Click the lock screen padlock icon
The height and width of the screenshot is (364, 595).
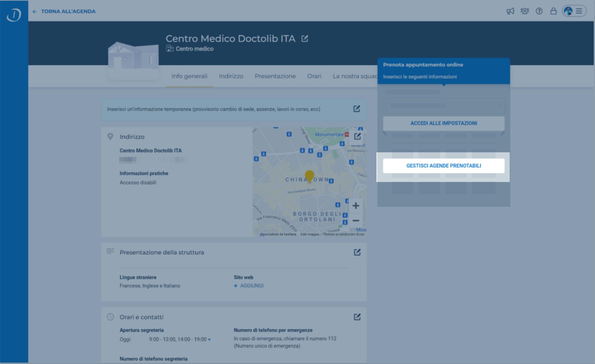coord(553,11)
